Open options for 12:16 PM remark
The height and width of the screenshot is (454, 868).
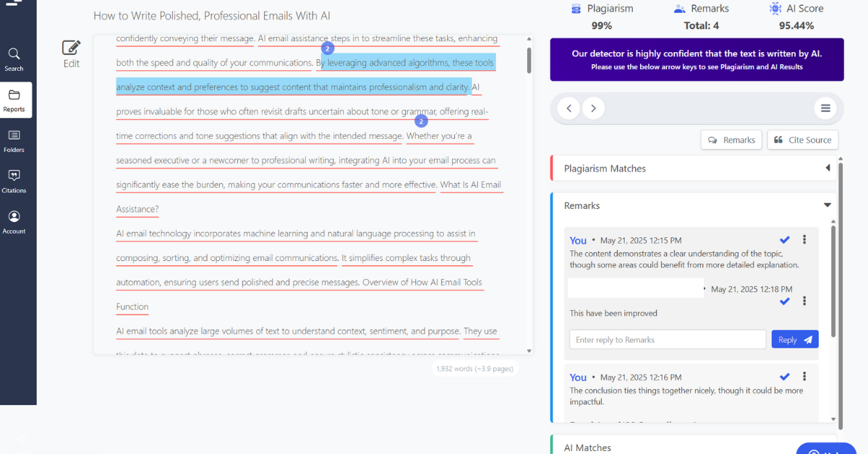pos(804,377)
